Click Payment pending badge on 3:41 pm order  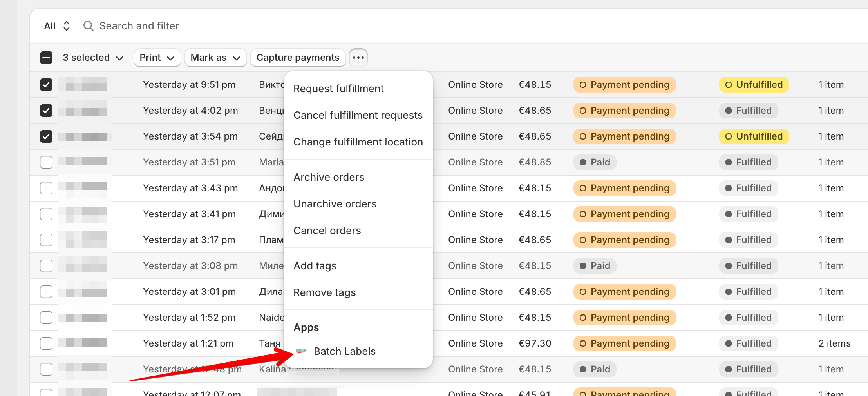pos(625,214)
